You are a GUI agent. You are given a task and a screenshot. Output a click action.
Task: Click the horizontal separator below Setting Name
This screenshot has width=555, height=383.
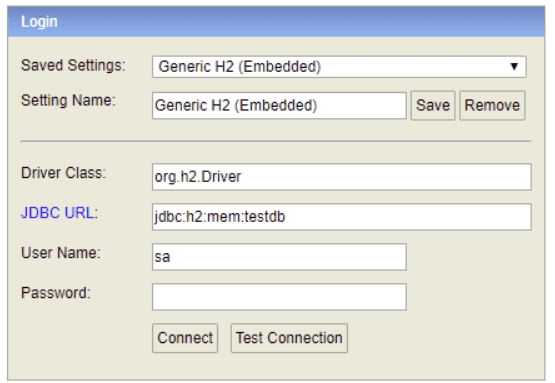(276, 142)
